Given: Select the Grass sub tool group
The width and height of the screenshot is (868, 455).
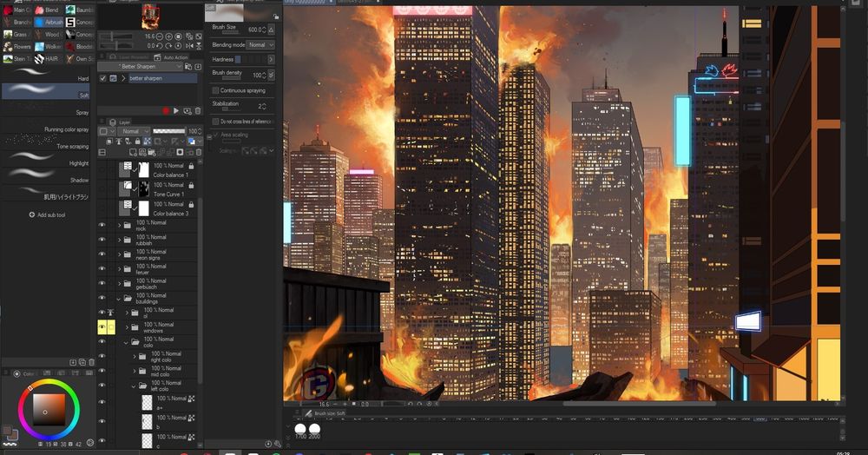Looking at the screenshot, I should point(16,35).
